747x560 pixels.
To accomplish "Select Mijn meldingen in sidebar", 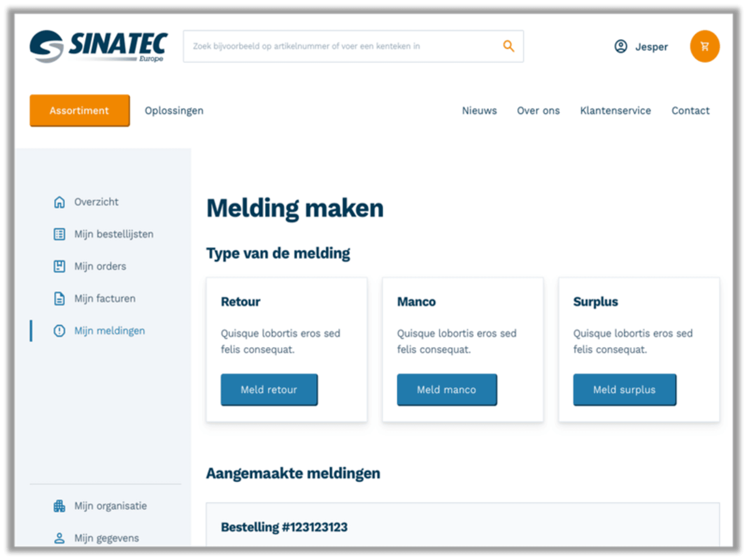I will [110, 331].
